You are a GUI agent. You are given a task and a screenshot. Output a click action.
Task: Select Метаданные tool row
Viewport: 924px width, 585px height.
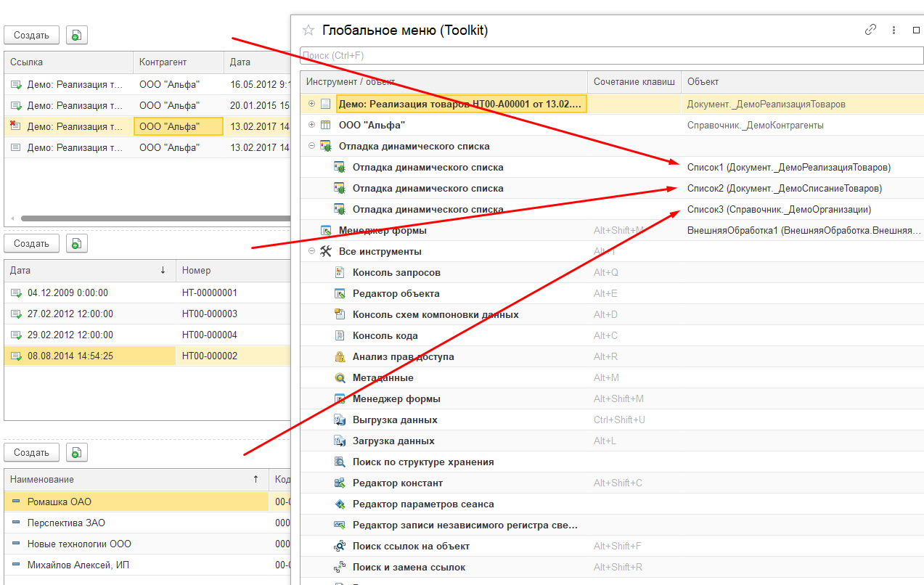612,377
